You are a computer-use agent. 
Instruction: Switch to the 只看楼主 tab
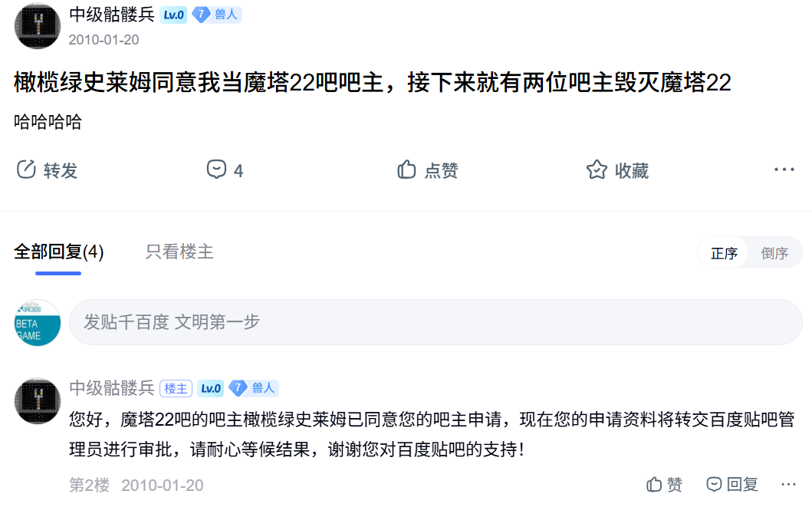click(x=179, y=252)
